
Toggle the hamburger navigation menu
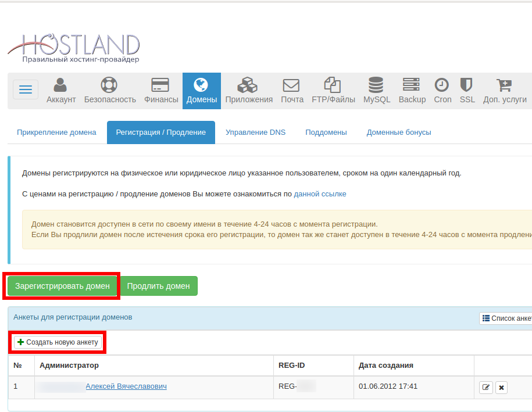click(x=26, y=89)
